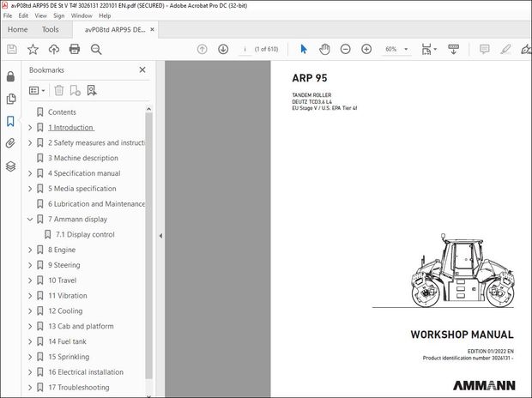Open the Contents bookmark
The image size is (532, 398).
[x=62, y=112]
